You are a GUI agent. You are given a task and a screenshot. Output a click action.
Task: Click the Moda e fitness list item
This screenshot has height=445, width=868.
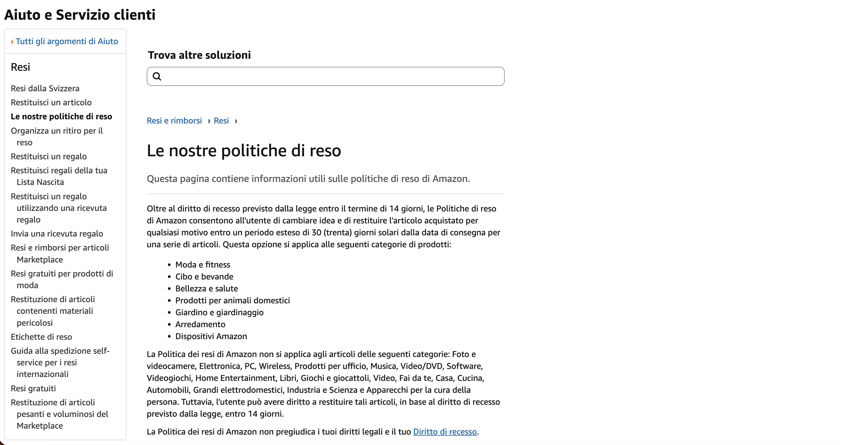tap(203, 265)
